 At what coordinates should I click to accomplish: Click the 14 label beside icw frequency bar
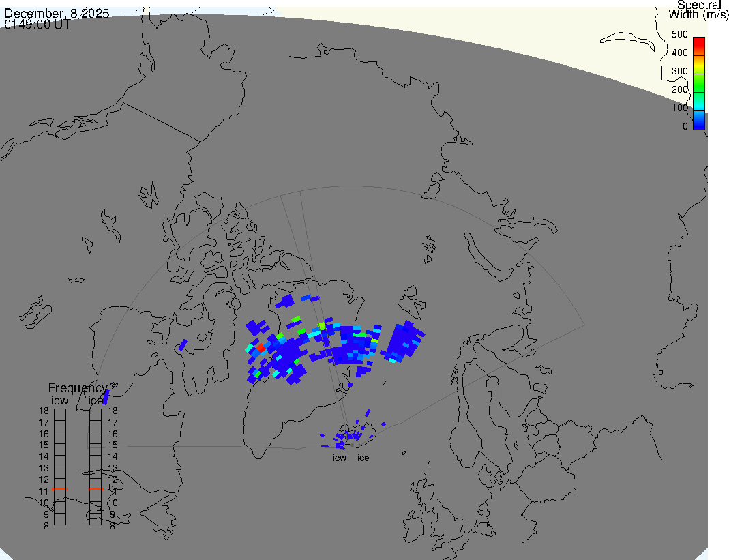pyautogui.click(x=44, y=457)
